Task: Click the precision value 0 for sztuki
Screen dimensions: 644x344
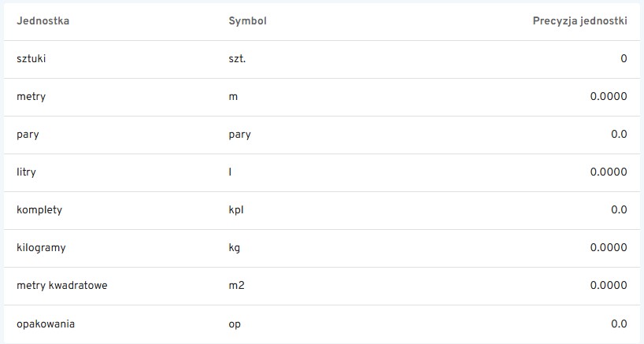Action: (x=624, y=59)
